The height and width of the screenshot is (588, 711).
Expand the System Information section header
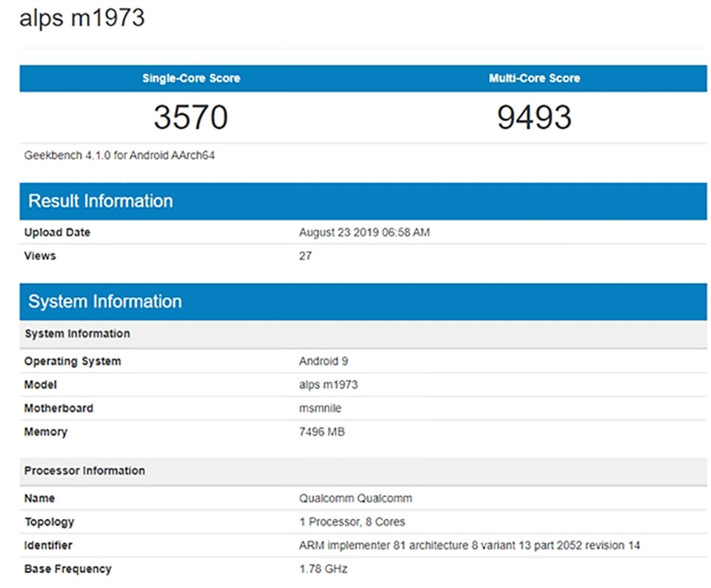pos(105,301)
